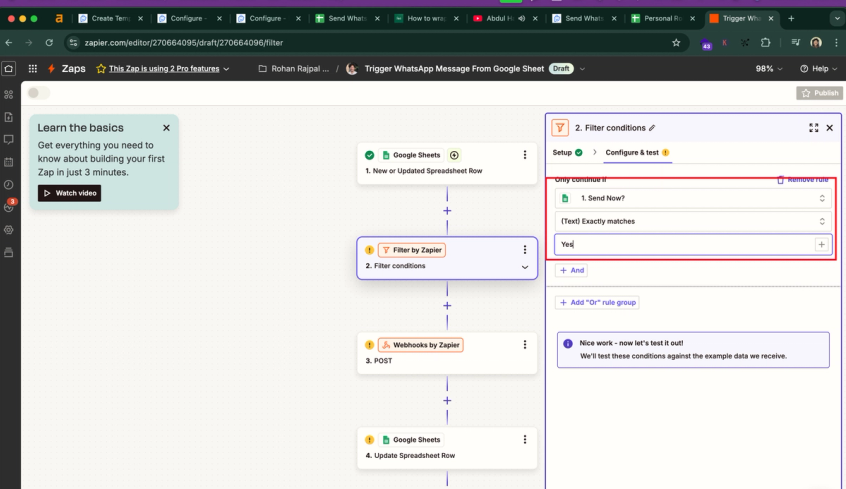
Task: Toggle the Zap on/off switch
Action: 38,93
